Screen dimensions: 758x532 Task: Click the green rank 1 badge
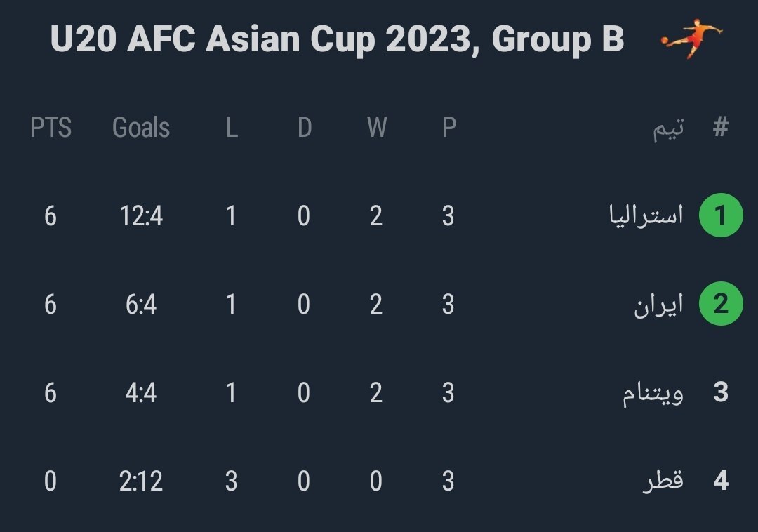[721, 216]
